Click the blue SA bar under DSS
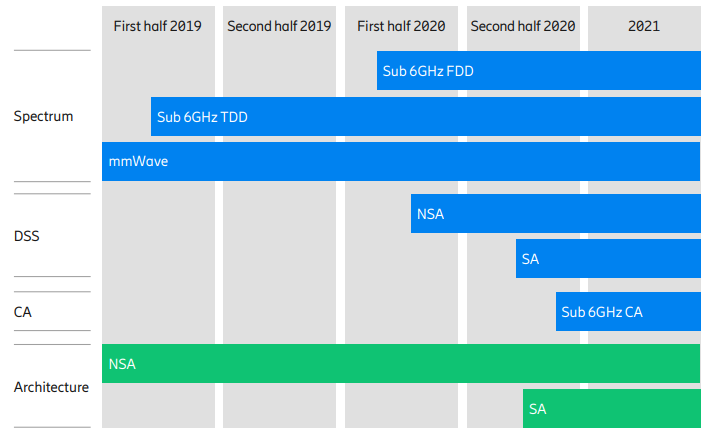 (x=608, y=259)
